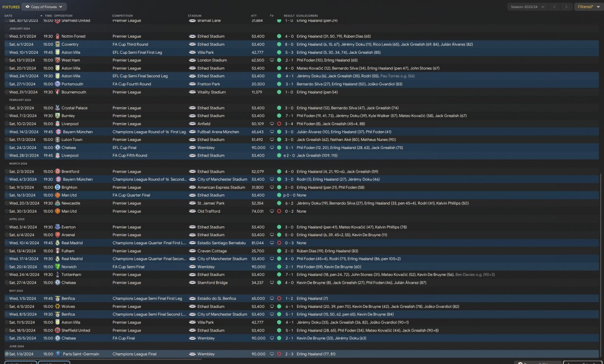This screenshot has height=364, width=604.
Task: Click the Nottm Forest club badge
Action: click(58, 36)
